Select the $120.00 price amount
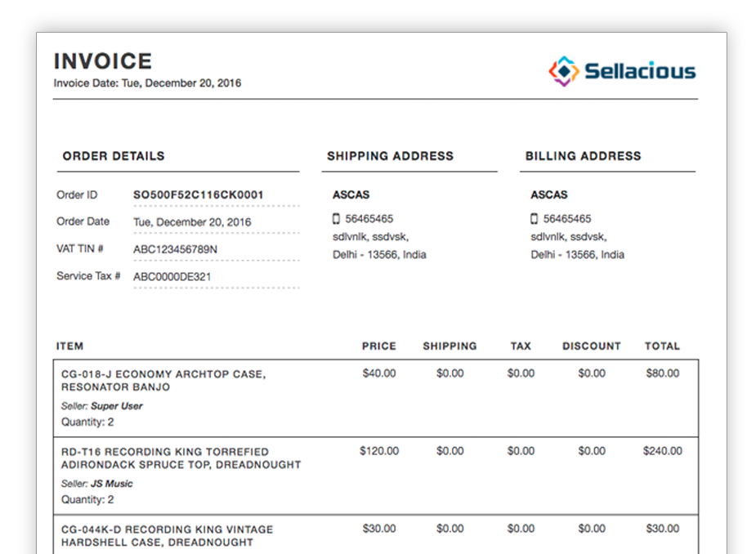This screenshot has width=756, height=554. point(379,451)
